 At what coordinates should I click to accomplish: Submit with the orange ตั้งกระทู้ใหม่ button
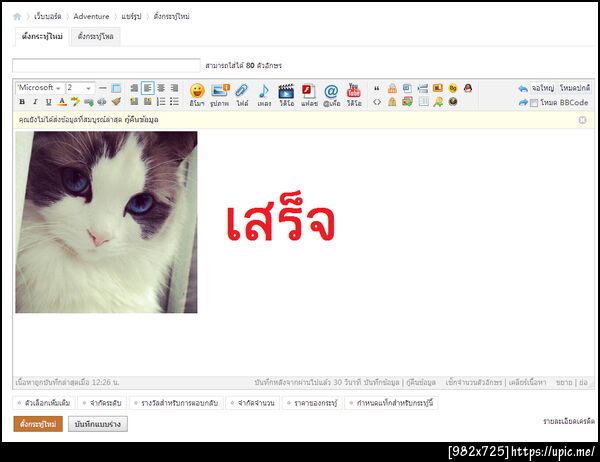tap(38, 424)
